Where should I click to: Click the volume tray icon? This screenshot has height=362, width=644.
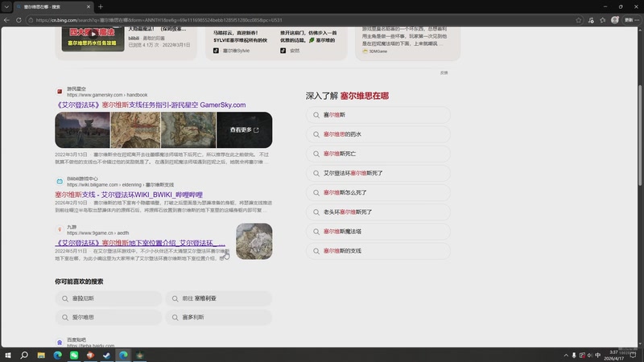point(590,355)
